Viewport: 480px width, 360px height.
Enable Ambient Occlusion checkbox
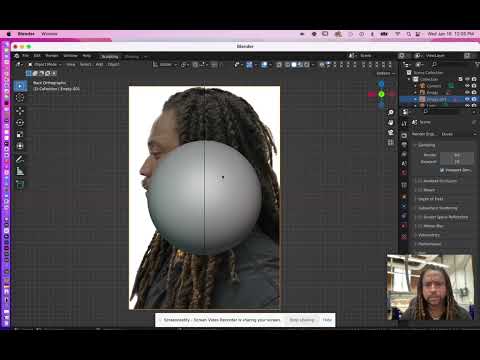click(x=420, y=181)
